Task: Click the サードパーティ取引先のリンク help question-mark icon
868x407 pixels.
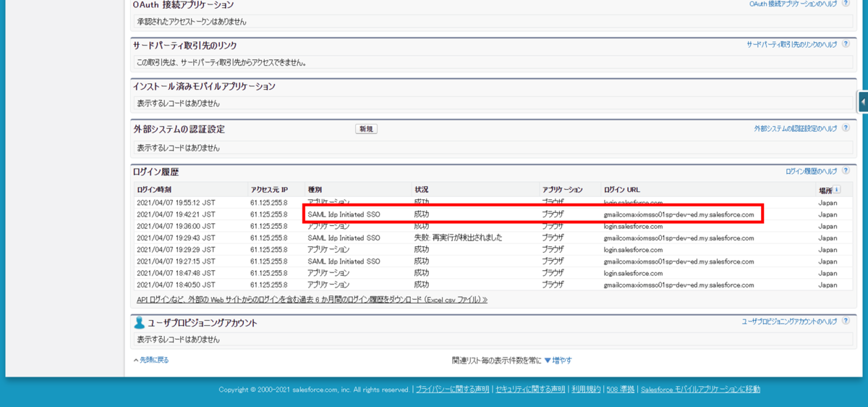Action: (846, 44)
